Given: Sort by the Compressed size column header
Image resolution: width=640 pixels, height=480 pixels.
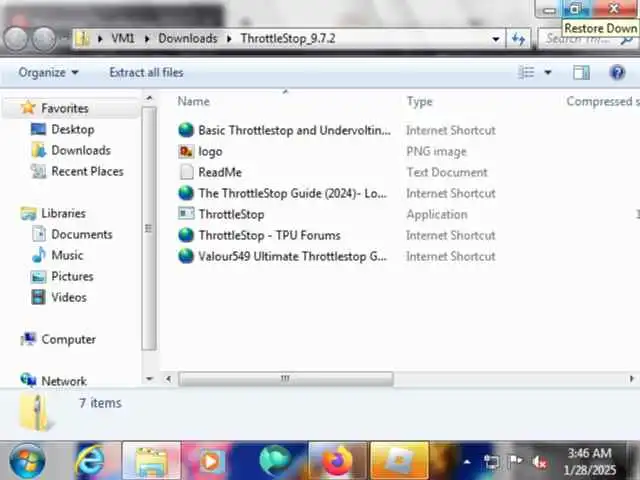Looking at the screenshot, I should (x=602, y=101).
